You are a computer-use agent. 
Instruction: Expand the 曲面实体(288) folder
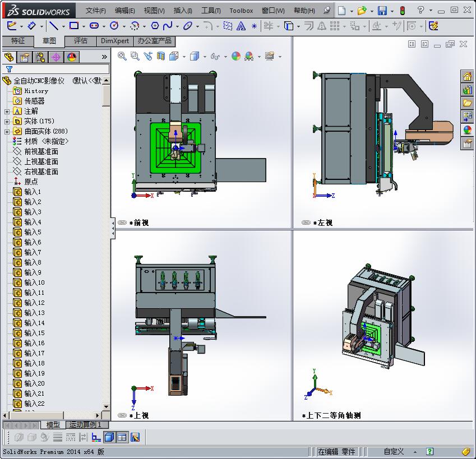[x=7, y=132]
